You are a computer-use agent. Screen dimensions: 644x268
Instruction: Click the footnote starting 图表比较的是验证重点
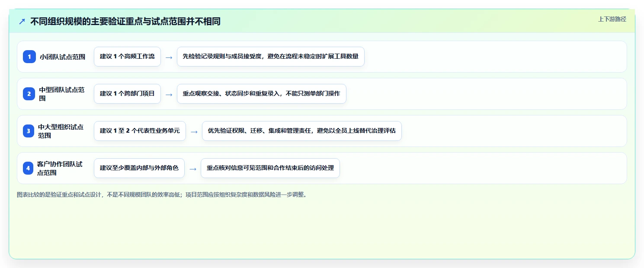coord(162,195)
